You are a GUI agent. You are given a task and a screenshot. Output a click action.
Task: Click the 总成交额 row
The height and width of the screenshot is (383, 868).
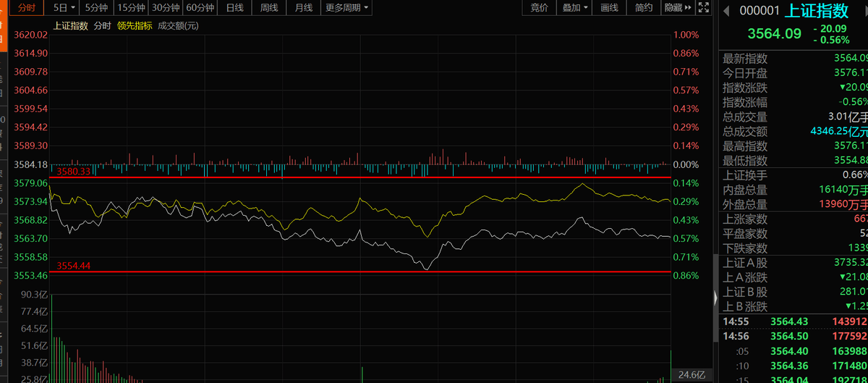tap(794, 132)
